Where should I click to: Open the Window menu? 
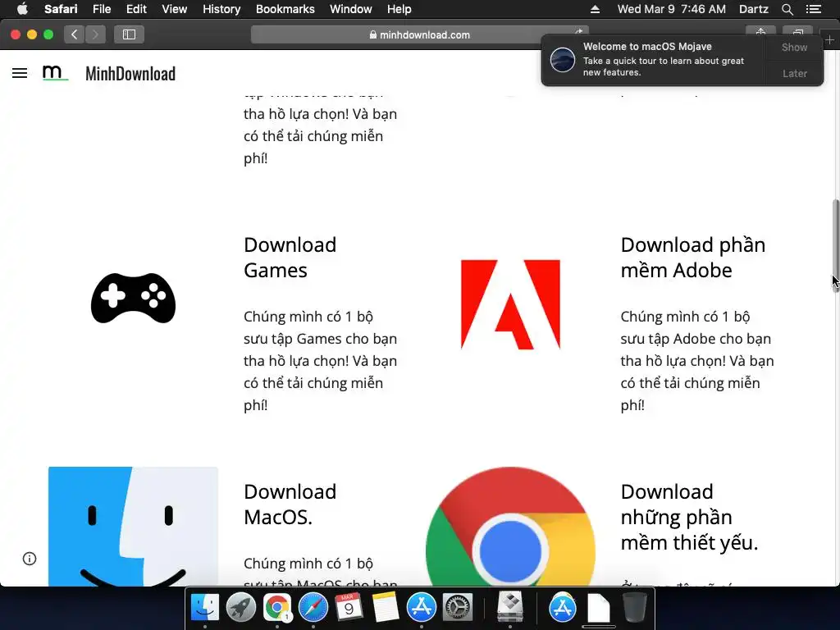point(350,9)
